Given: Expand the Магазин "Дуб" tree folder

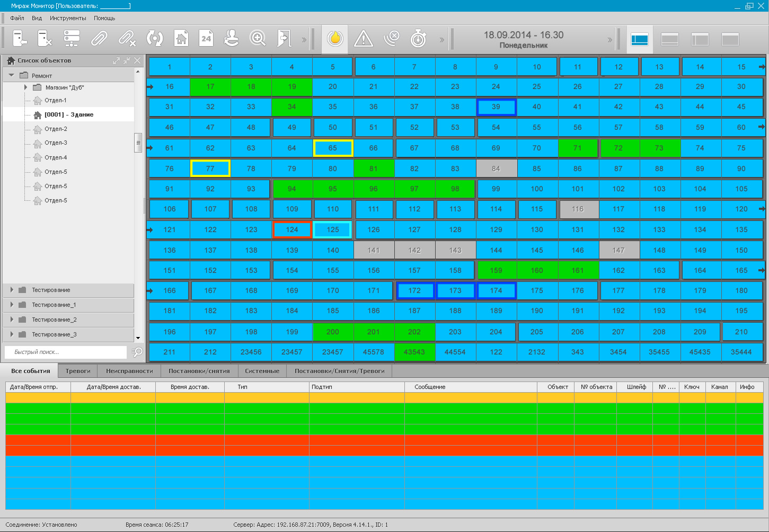Looking at the screenshot, I should pos(25,87).
